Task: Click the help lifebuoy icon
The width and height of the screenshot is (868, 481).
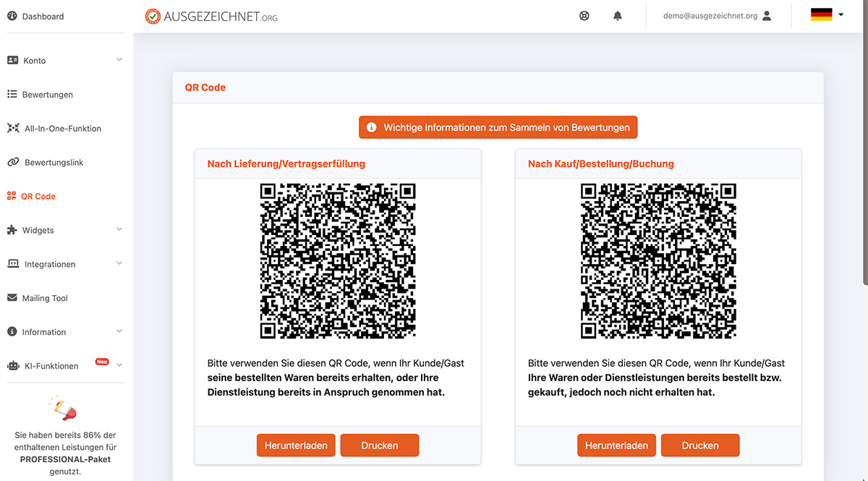Action: pyautogui.click(x=584, y=16)
